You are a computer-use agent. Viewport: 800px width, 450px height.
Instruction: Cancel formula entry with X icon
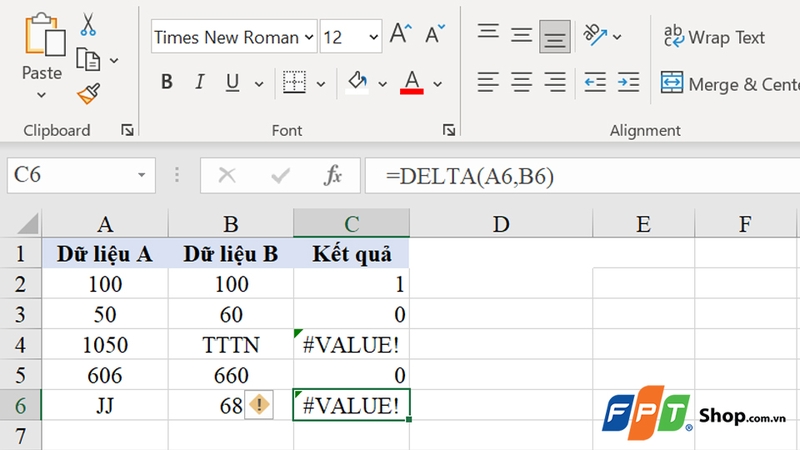pos(227,176)
